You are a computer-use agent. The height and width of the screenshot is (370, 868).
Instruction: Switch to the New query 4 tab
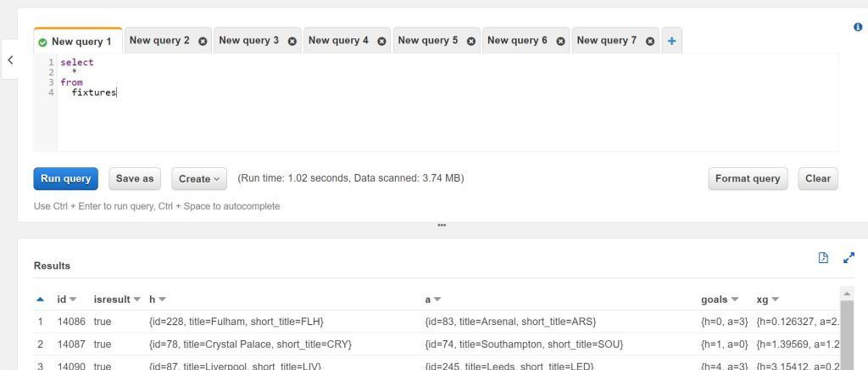tap(338, 41)
